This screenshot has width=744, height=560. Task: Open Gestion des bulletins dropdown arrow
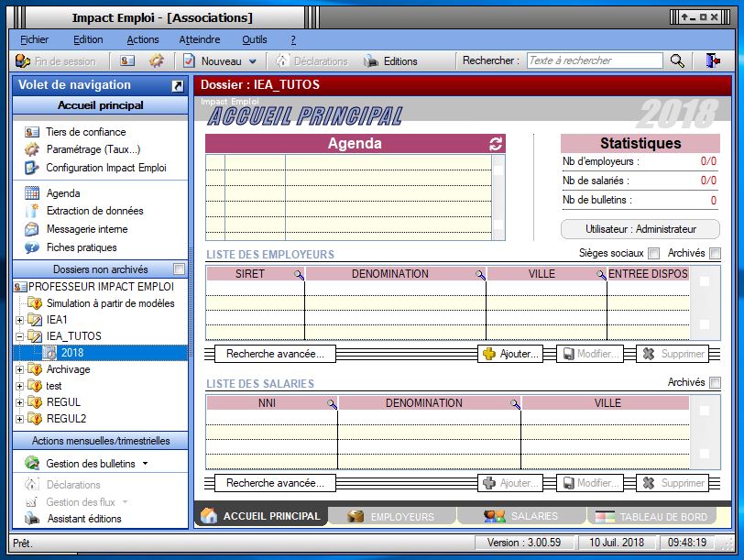[145, 463]
